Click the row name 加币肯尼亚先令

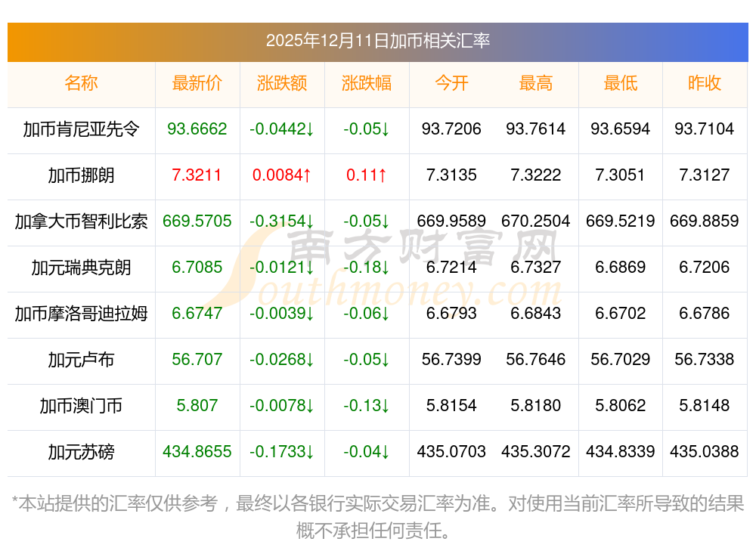(81, 129)
